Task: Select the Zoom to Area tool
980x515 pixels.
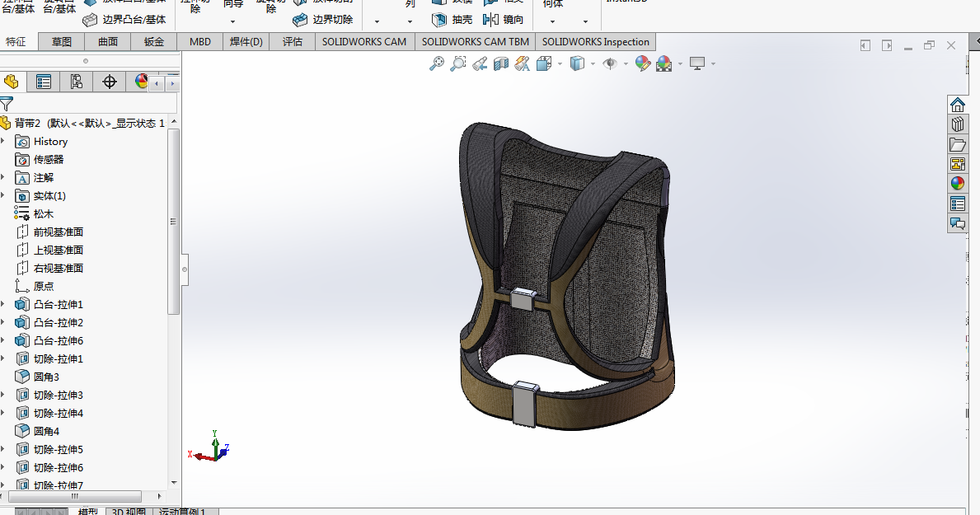Action: pos(458,63)
